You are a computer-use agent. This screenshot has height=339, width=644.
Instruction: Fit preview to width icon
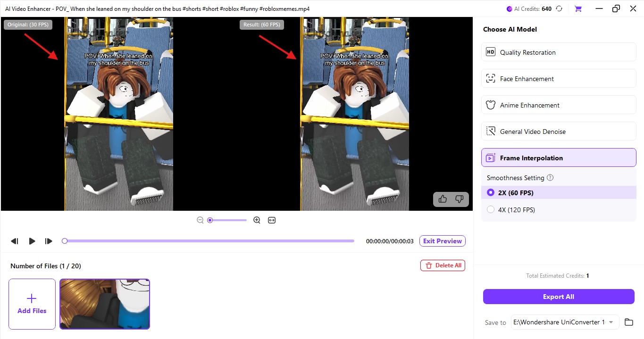tap(272, 220)
